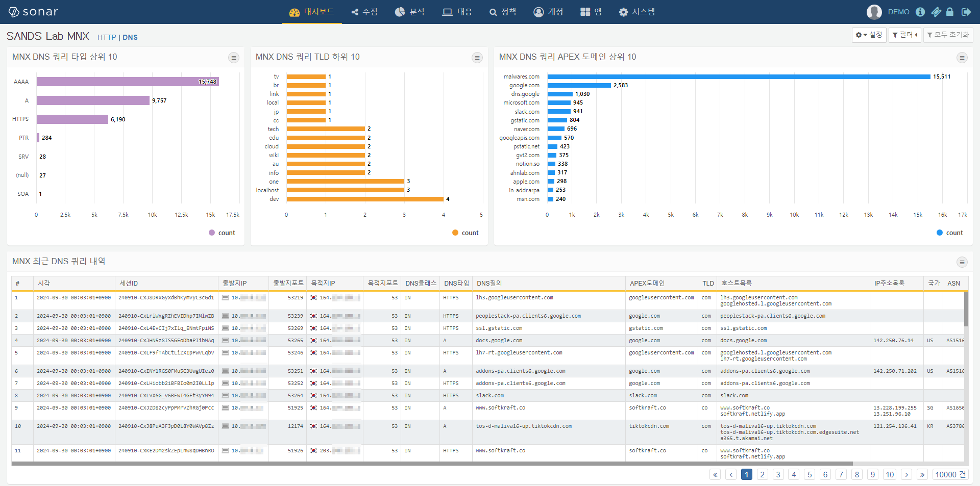Image resolution: width=980 pixels, height=486 pixels.
Task: Click the AAAA bar with 15,748
Action: [x=128, y=82]
